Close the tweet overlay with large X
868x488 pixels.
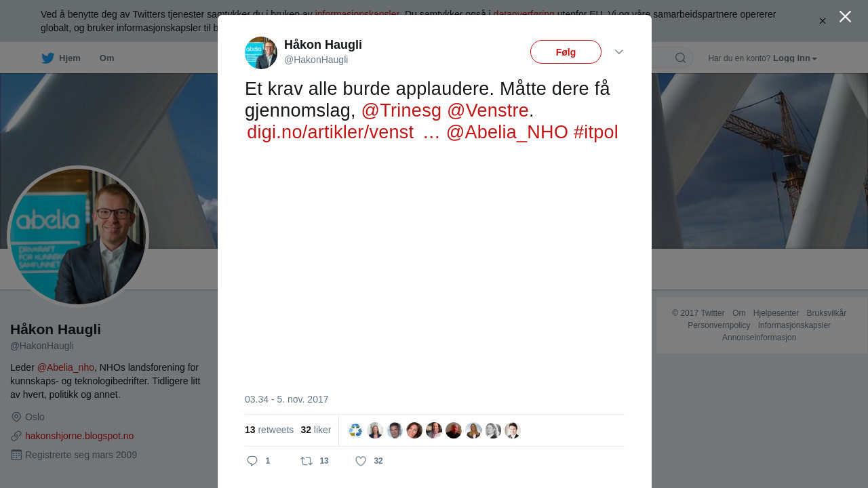point(845,16)
